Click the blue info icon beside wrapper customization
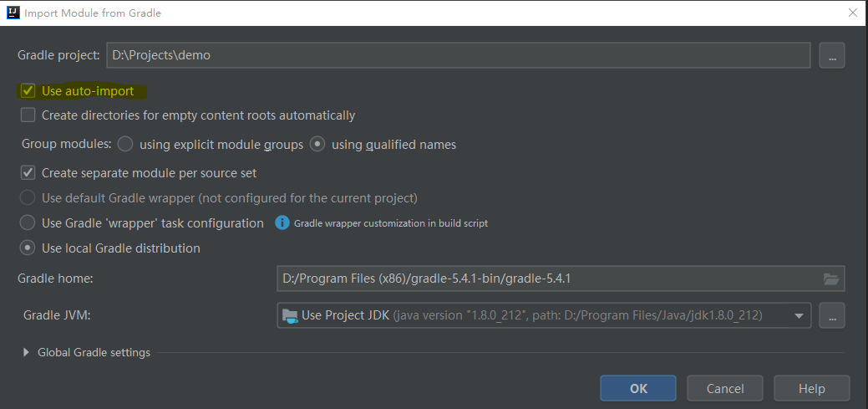This screenshot has width=868, height=409. pos(282,223)
